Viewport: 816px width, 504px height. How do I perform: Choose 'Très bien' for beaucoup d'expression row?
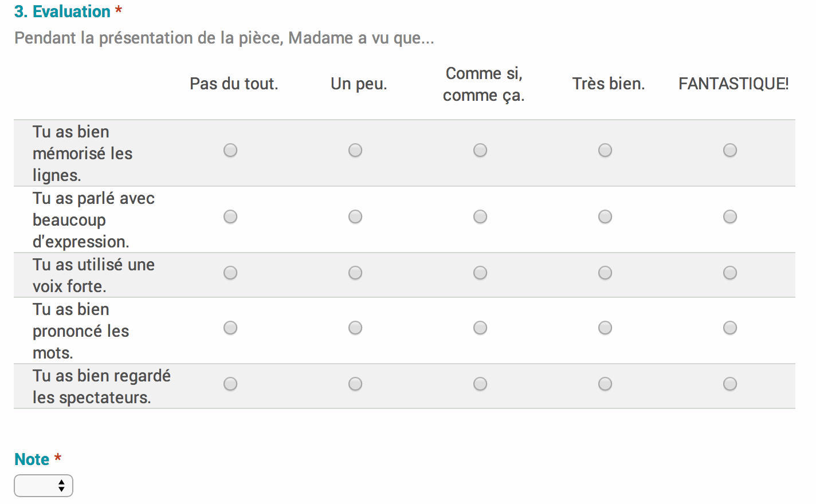click(x=605, y=216)
